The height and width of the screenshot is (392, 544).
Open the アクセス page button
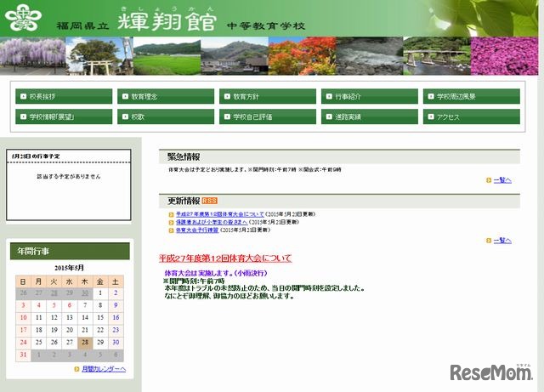click(472, 116)
